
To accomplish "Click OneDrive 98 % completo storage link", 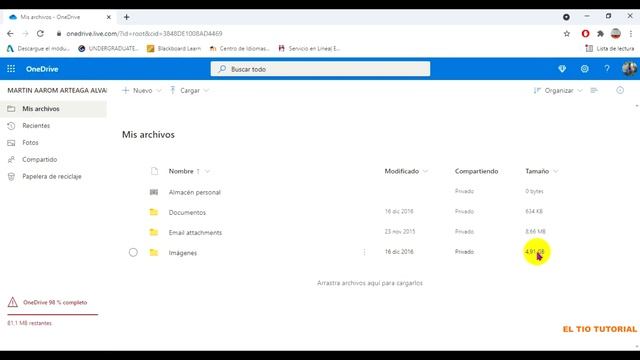I will pos(55,302).
